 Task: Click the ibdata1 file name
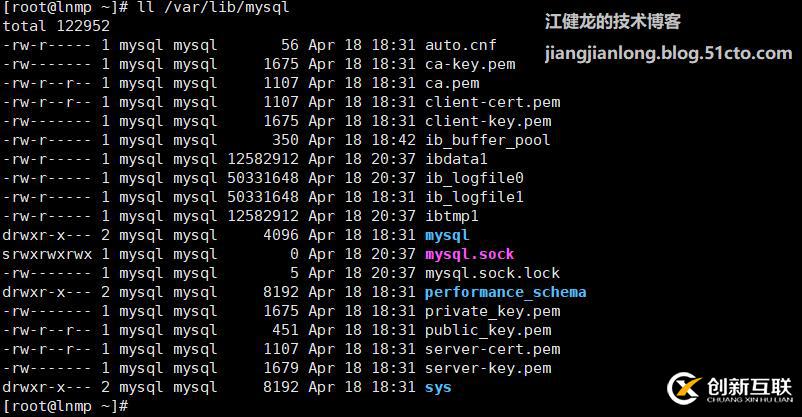[456, 159]
